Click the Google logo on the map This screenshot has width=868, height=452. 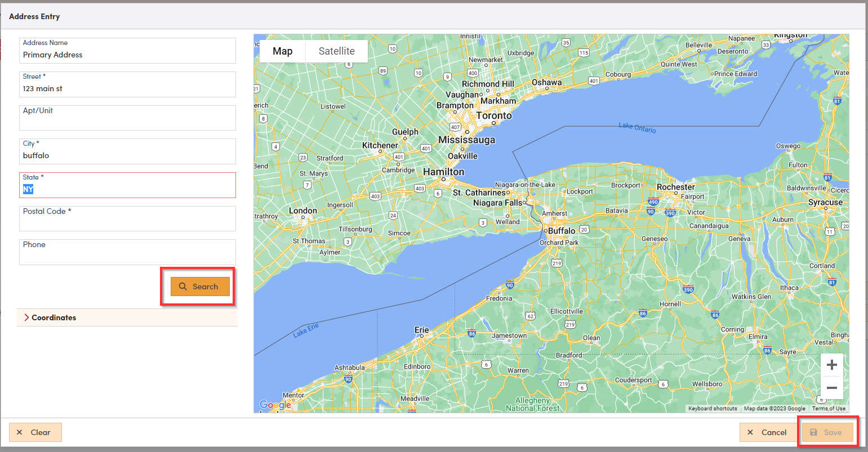[275, 405]
